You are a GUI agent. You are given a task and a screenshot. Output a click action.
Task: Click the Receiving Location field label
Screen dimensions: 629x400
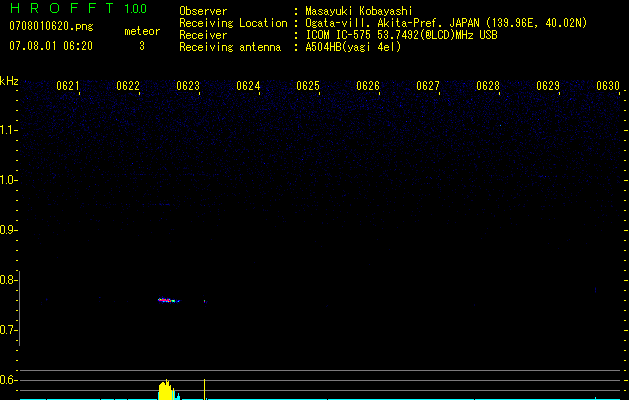tap(233, 23)
